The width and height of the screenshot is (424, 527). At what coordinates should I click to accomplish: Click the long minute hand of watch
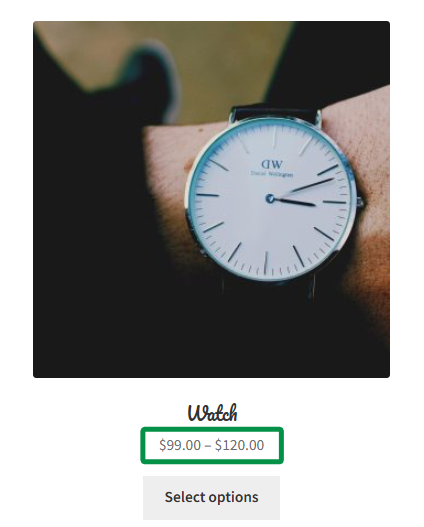tap(306, 188)
